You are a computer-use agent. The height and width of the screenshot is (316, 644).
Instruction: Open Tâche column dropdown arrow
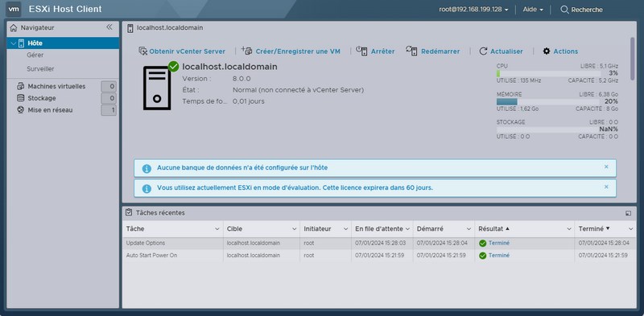[x=217, y=229]
